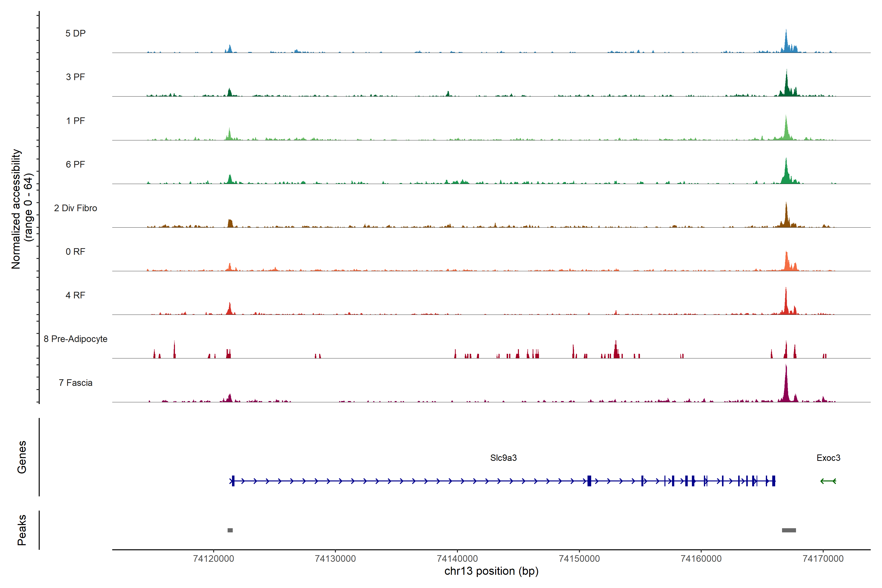Click the first Slc9a3 exon at gene start
This screenshot has height=588, width=882.
coord(233,481)
